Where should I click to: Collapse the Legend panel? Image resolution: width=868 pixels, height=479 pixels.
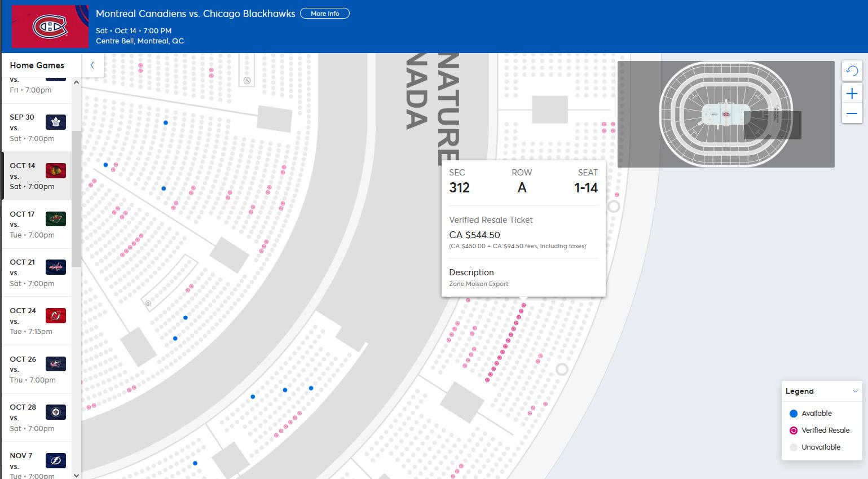point(855,391)
